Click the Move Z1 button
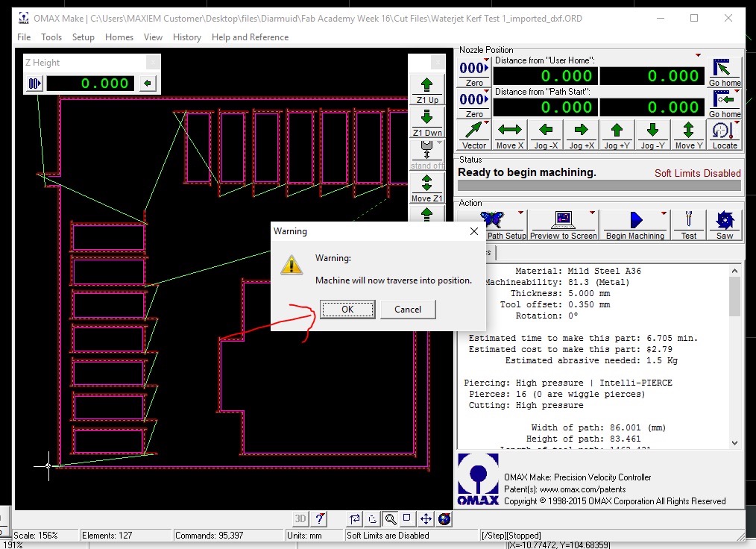This screenshot has height=549, width=756. [426, 188]
